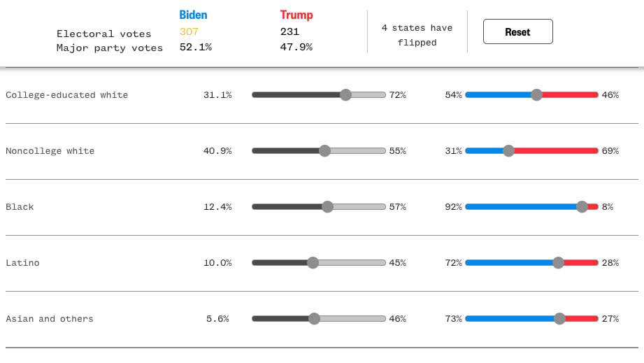Viewport: 644px width, 363px height.
Task: Click the "4 states have flipped" text
Action: (417, 35)
